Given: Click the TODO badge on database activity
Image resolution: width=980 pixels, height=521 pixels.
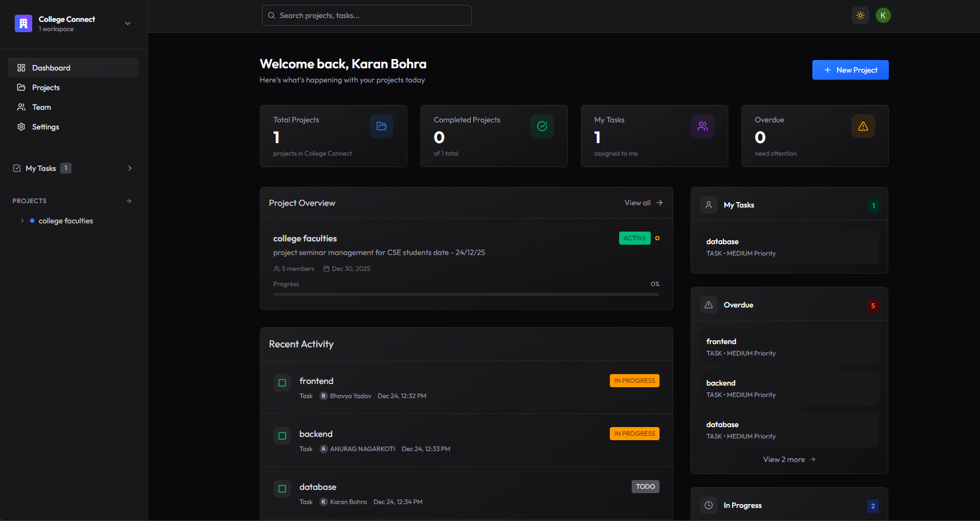Looking at the screenshot, I should pos(645,487).
